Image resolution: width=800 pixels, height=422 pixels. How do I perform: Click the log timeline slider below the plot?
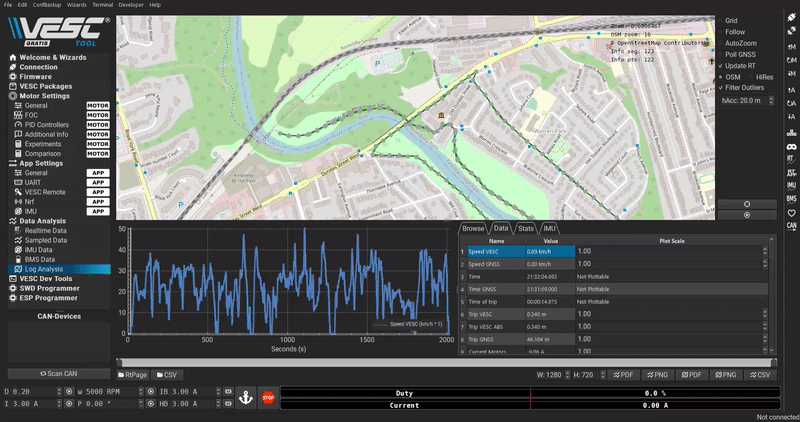[x=446, y=362]
